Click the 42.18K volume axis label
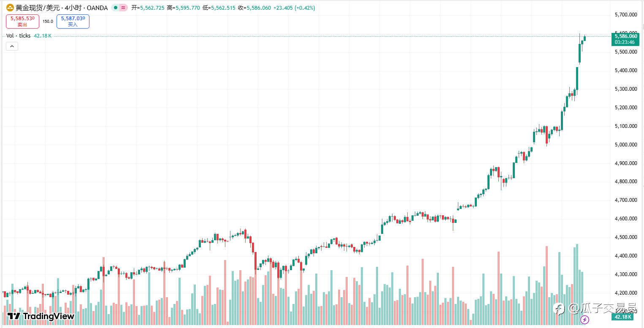The image size is (644, 328). [x=622, y=317]
